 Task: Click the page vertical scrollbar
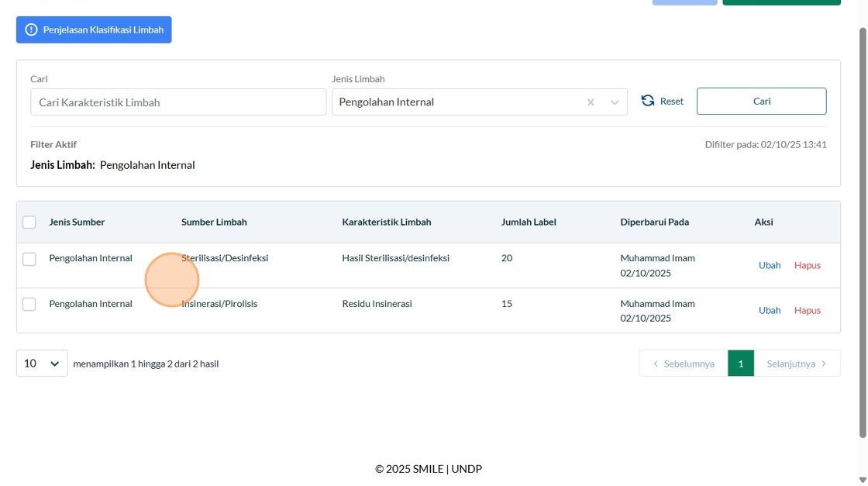(863, 233)
